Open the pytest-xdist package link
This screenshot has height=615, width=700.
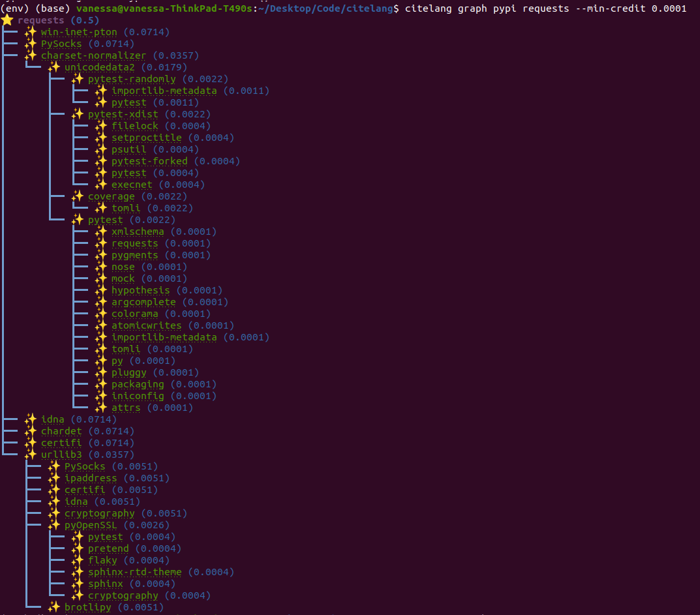pos(123,114)
